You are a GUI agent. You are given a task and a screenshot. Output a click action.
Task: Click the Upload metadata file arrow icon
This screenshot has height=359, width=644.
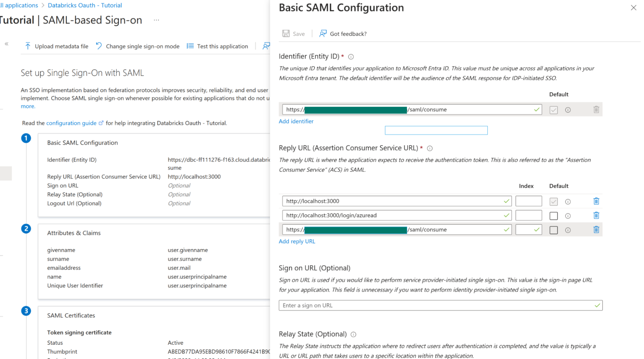(28, 46)
